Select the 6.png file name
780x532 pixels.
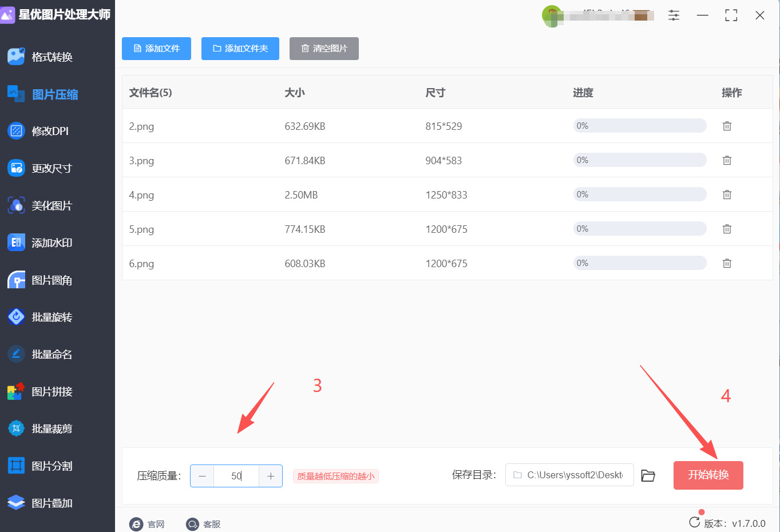(x=141, y=264)
